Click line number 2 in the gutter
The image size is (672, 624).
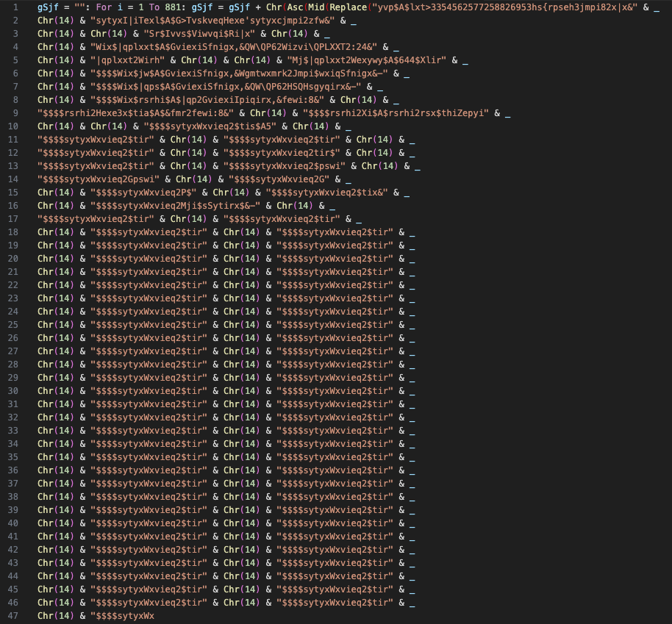point(15,21)
